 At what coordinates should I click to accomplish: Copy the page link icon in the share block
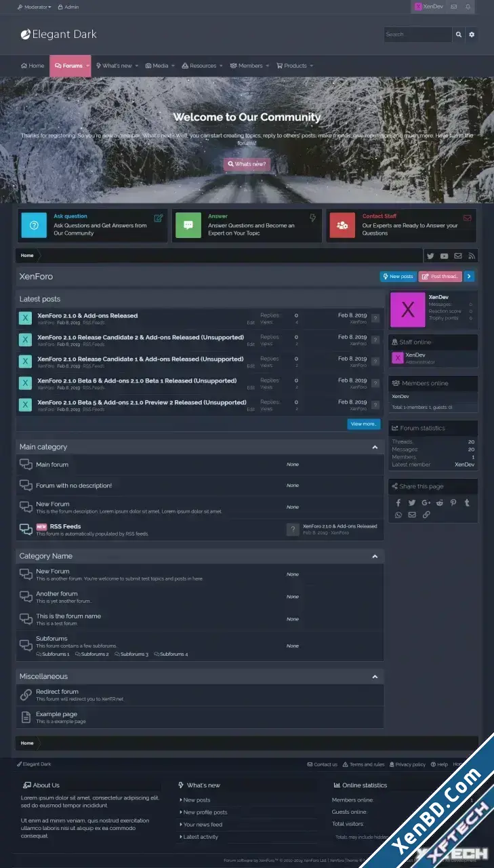(426, 515)
